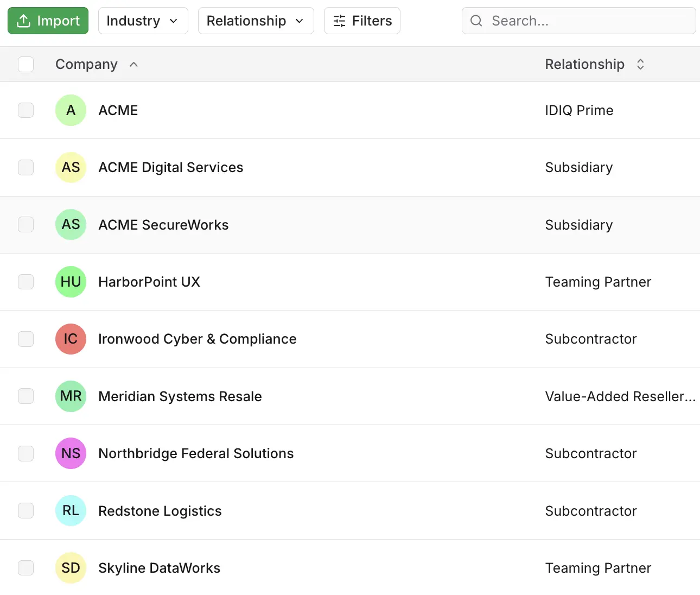Click the upload icon on the Import button
The height and width of the screenshot is (595, 700).
point(23,21)
